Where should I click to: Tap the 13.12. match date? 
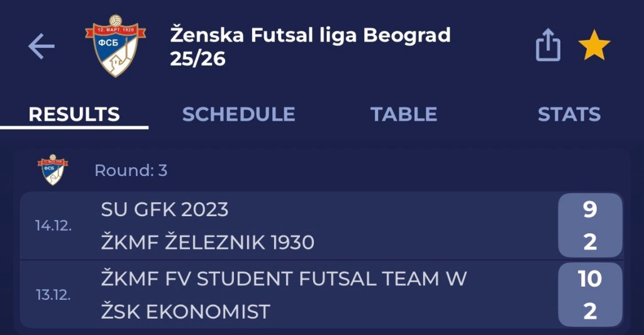click(x=53, y=295)
